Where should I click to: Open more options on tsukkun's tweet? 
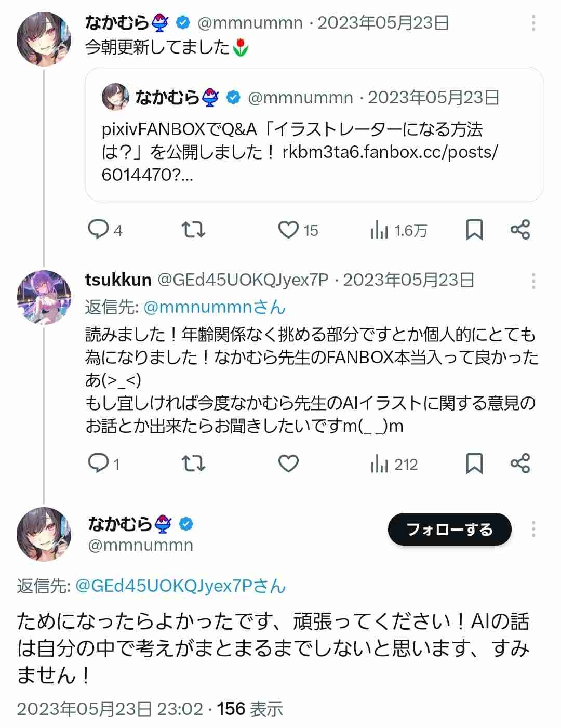[x=533, y=281]
